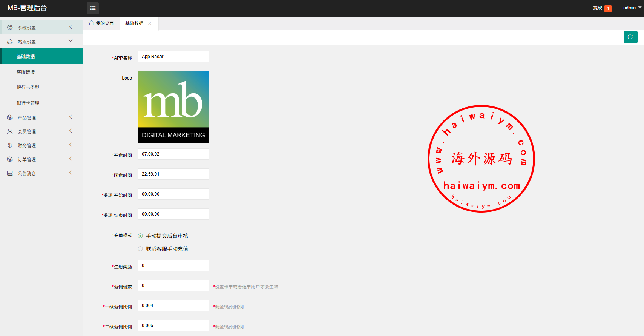Click the 会员管理 user icon
This screenshot has height=336, width=644.
coord(10,131)
